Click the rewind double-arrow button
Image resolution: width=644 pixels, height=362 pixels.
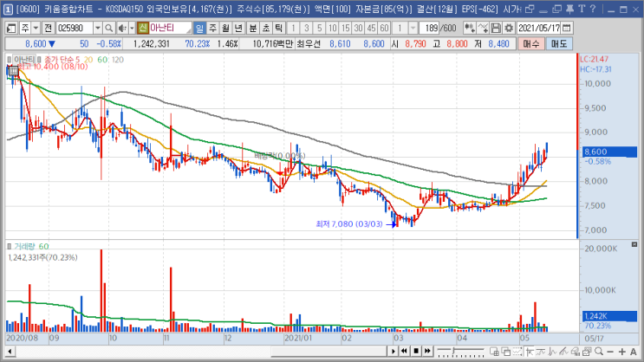click(x=405, y=352)
